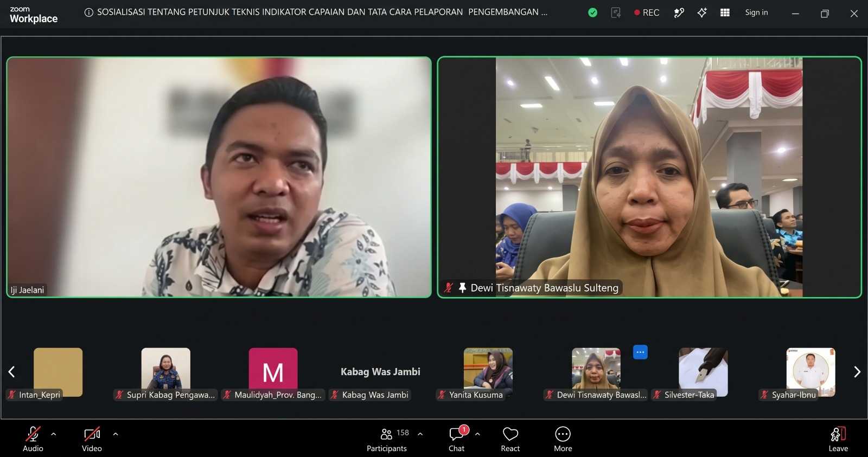The height and width of the screenshot is (457, 868).
Task: Open the React heart menu
Action: point(510,440)
